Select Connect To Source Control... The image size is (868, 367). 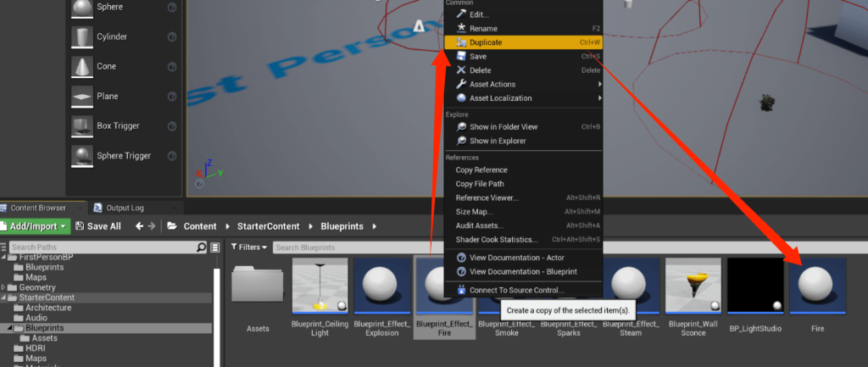(523, 290)
